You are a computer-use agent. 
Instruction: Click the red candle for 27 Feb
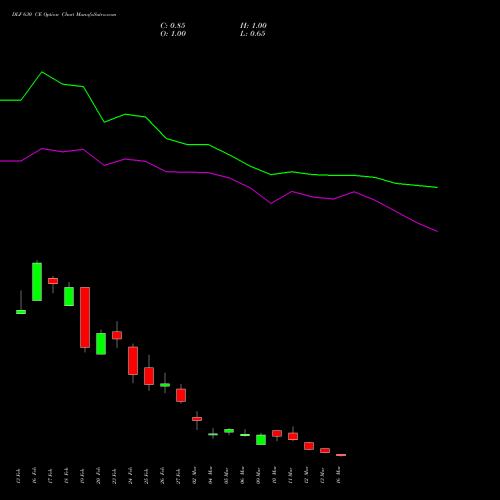point(181,395)
